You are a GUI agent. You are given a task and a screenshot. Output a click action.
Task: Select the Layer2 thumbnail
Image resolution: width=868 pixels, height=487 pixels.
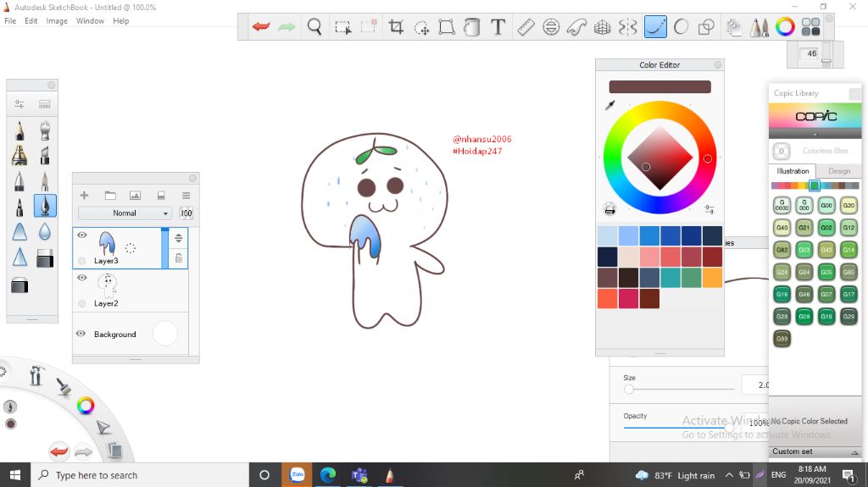coord(108,285)
